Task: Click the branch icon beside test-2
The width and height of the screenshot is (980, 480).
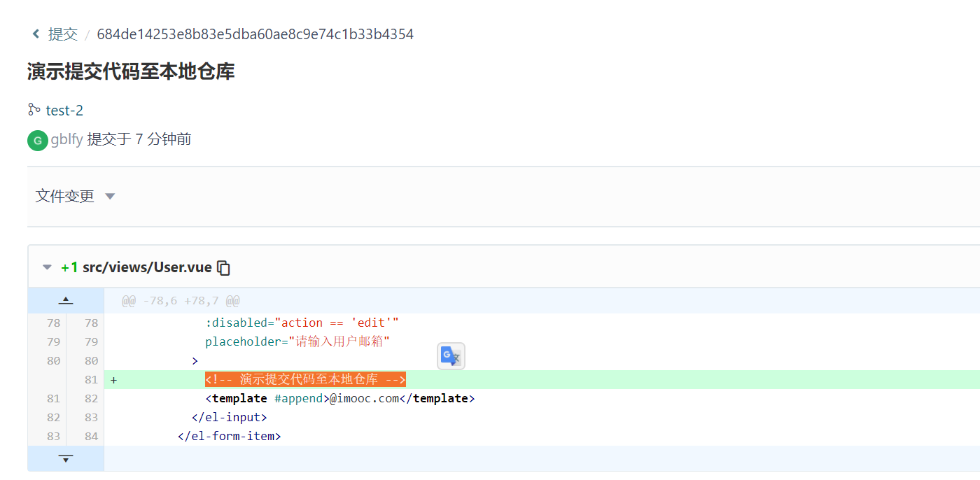Action: [x=34, y=110]
